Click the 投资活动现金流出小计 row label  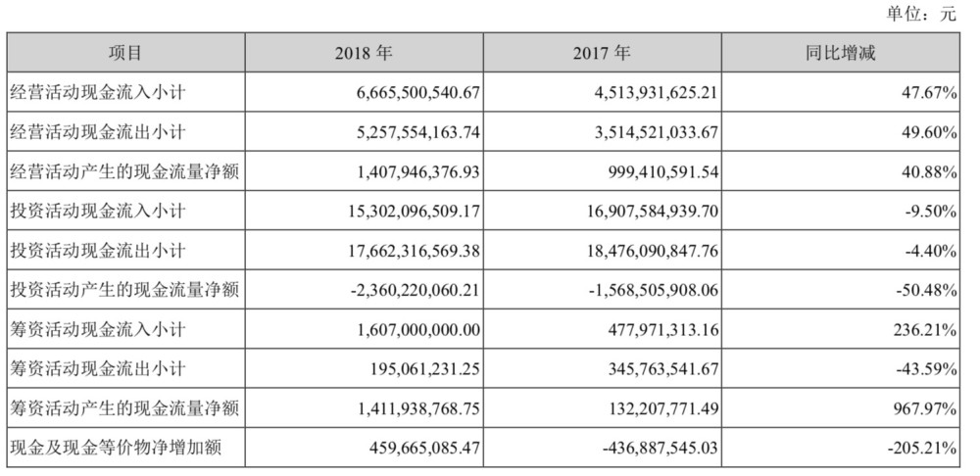click(98, 251)
